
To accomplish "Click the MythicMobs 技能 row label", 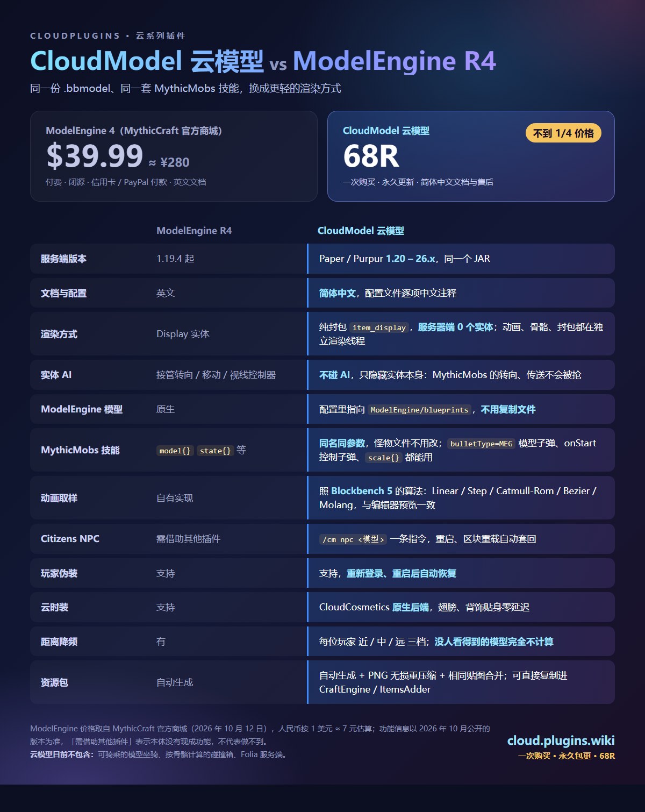I will [x=80, y=450].
